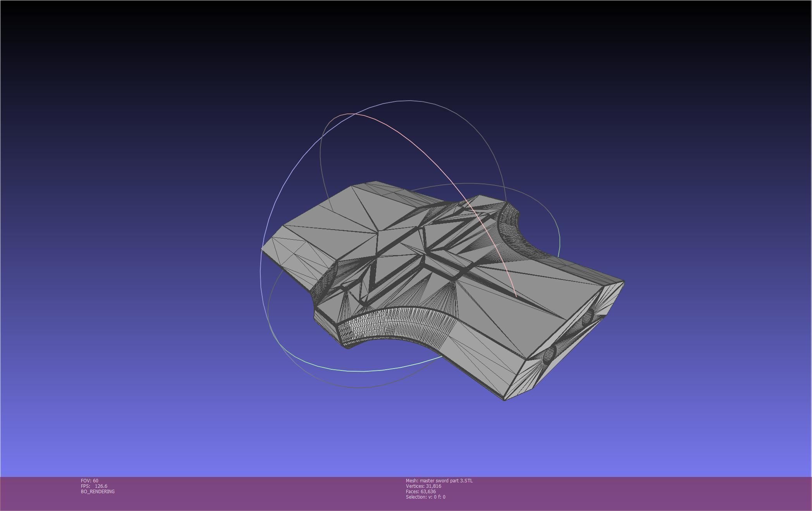The image size is (812, 511).
Task: Click the FOV: 60 status text
Action: click(x=89, y=480)
